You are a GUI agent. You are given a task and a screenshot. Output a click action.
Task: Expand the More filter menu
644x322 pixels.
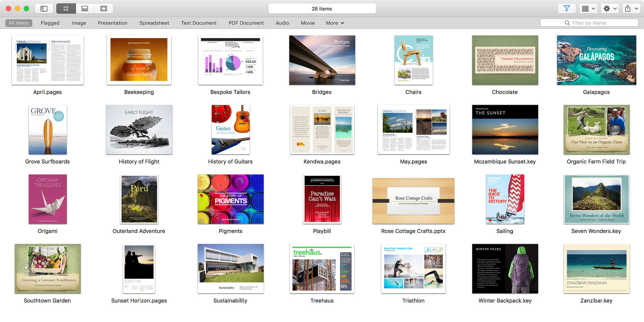pyautogui.click(x=335, y=23)
